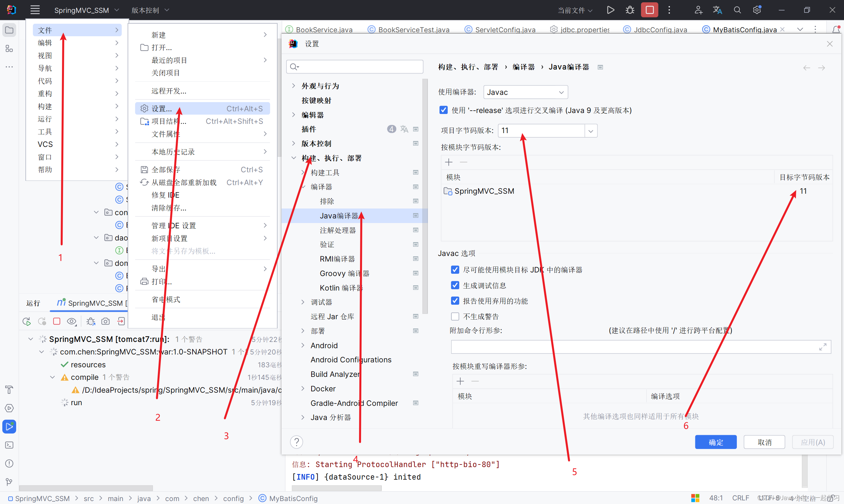The image size is (844, 504).
Task: Open the more actions vertical dots icon
Action: click(669, 10)
